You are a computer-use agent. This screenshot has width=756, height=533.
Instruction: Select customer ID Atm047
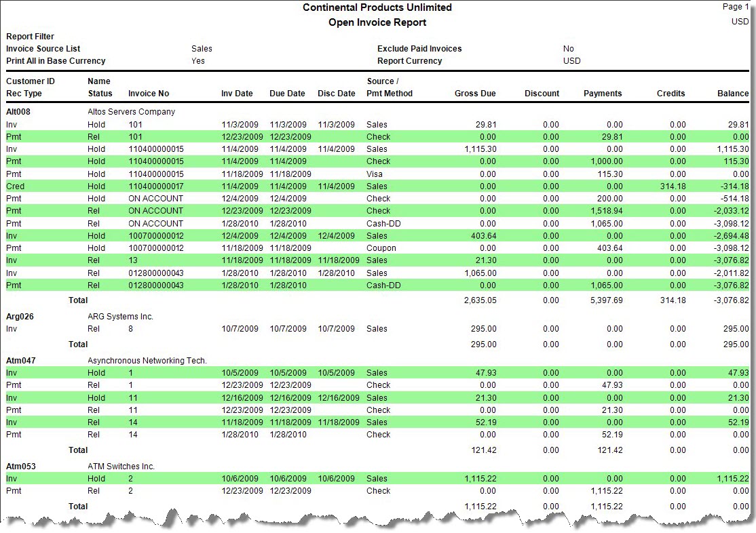(x=20, y=361)
